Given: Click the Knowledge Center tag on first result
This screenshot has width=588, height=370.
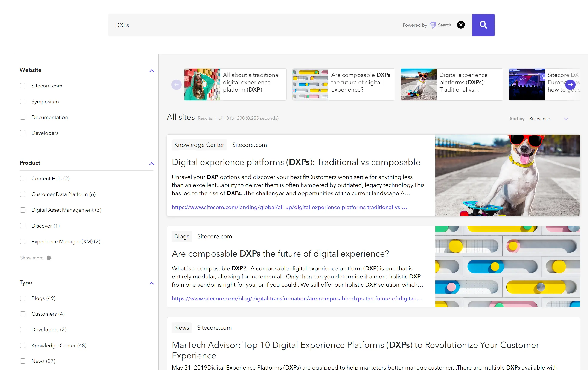Looking at the screenshot, I should [x=199, y=145].
